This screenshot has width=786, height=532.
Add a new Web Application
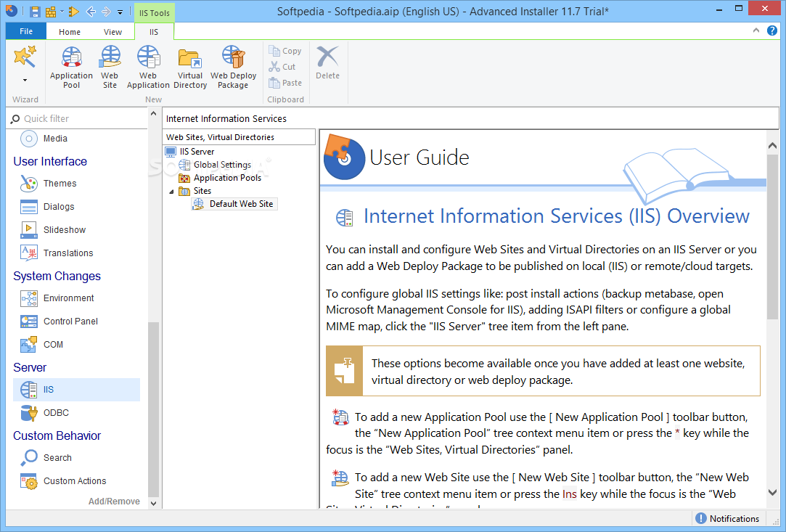[x=148, y=67]
